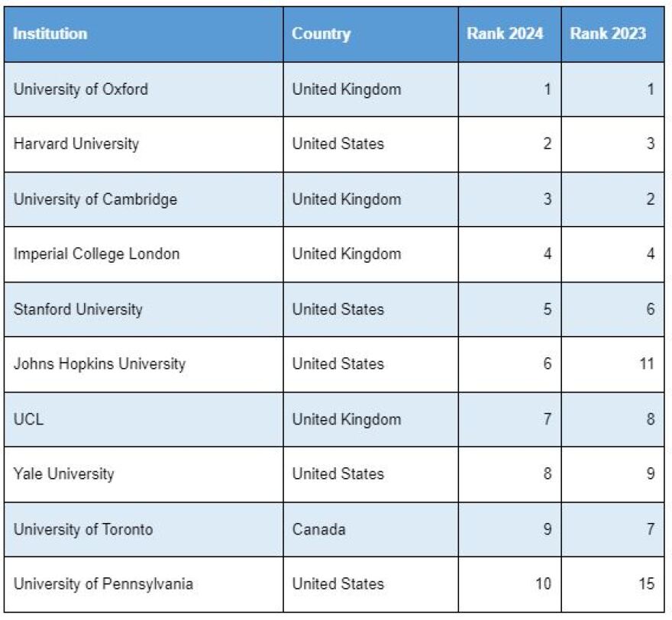Click the University of Oxford cell

click(x=81, y=89)
